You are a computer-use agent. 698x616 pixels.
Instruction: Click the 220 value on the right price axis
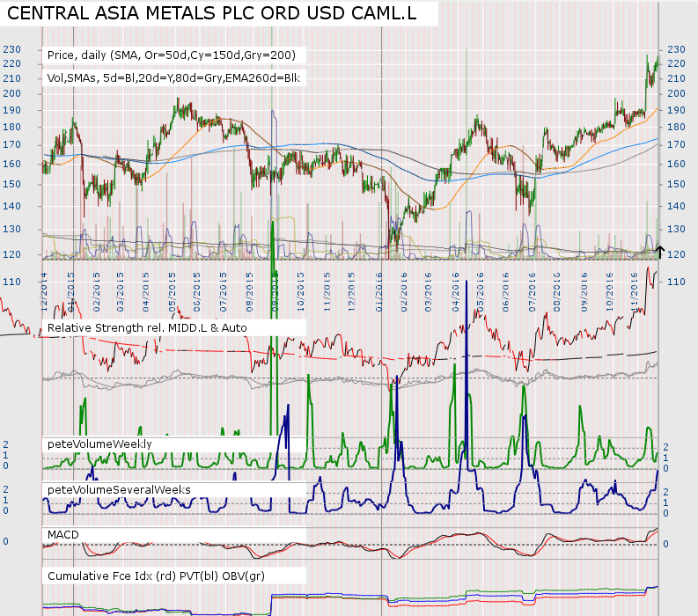676,63
